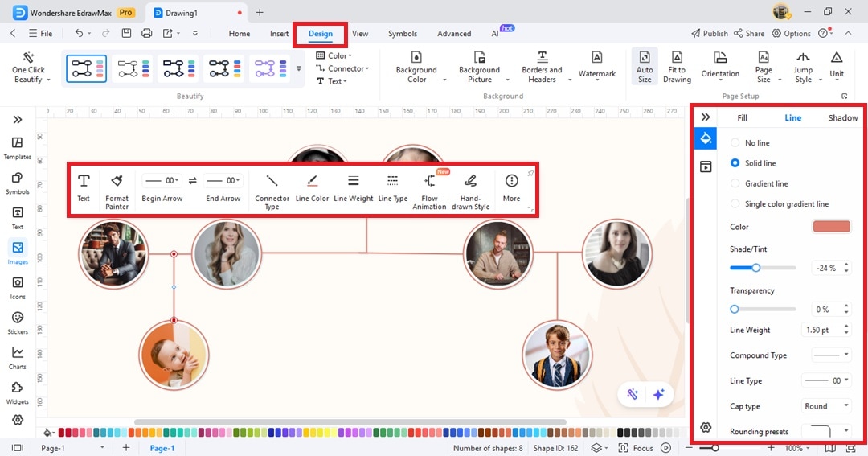
Task: Switch to the Shadow tab in right panel
Action: (x=842, y=117)
